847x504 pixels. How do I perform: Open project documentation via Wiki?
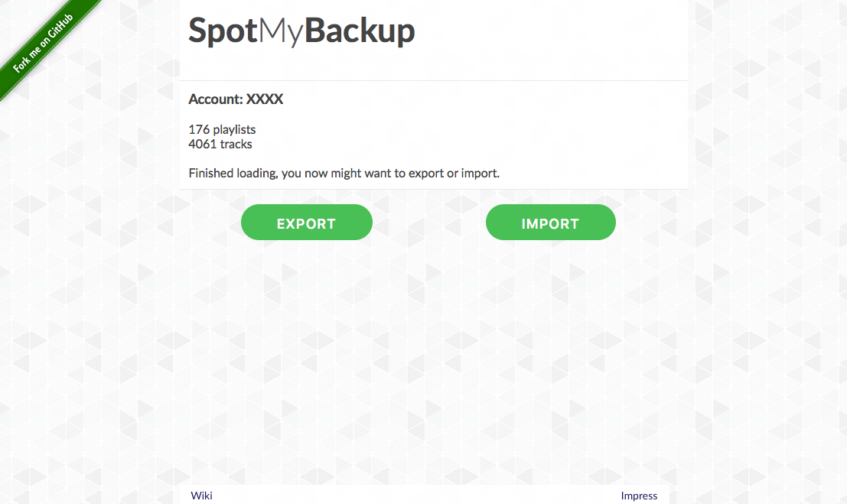[201, 495]
